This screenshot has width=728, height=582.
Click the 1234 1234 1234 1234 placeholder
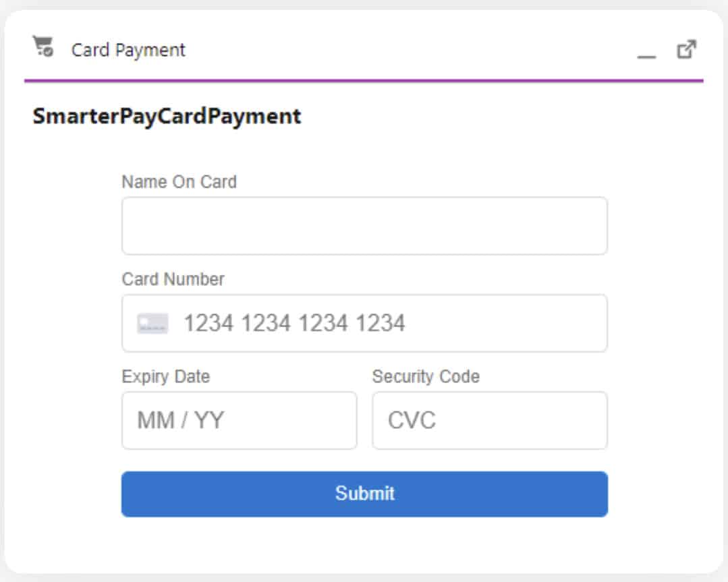coord(294,324)
